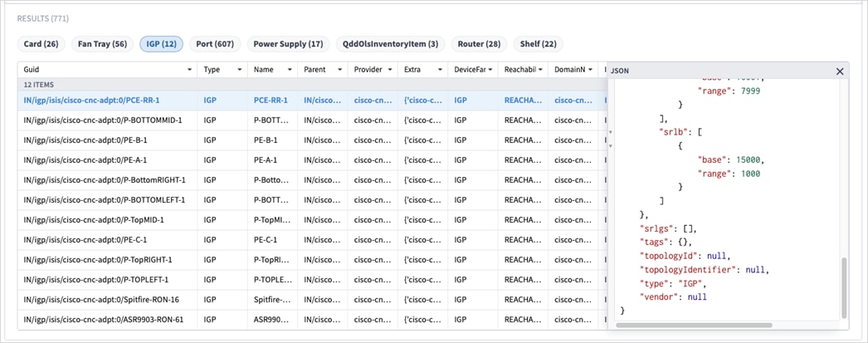Select the IGP (12) filter chip
The image size is (868, 343).
click(161, 44)
